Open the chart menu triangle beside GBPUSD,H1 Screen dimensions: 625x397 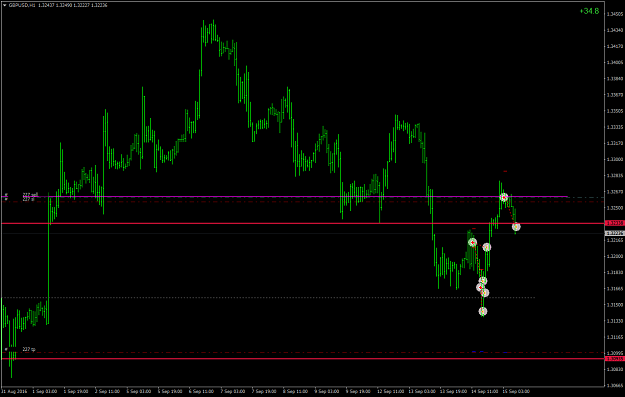tap(4, 5)
